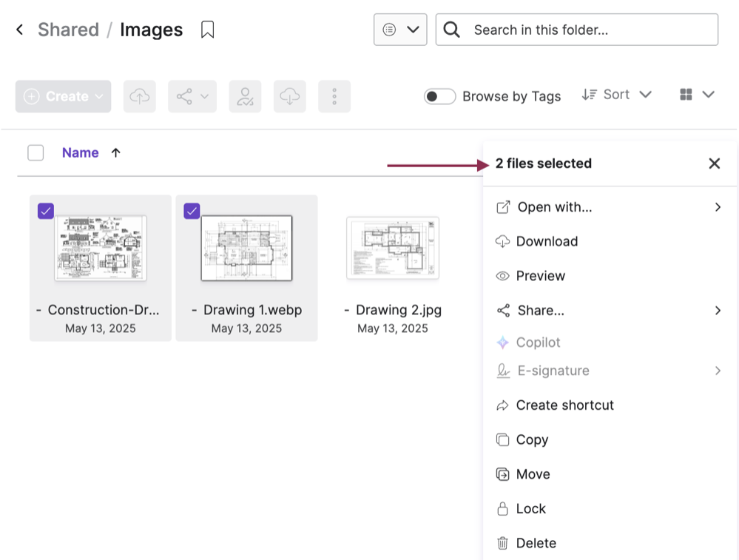Bookmark the Images folder
Viewport: 739px width, 560px height.
point(207,29)
